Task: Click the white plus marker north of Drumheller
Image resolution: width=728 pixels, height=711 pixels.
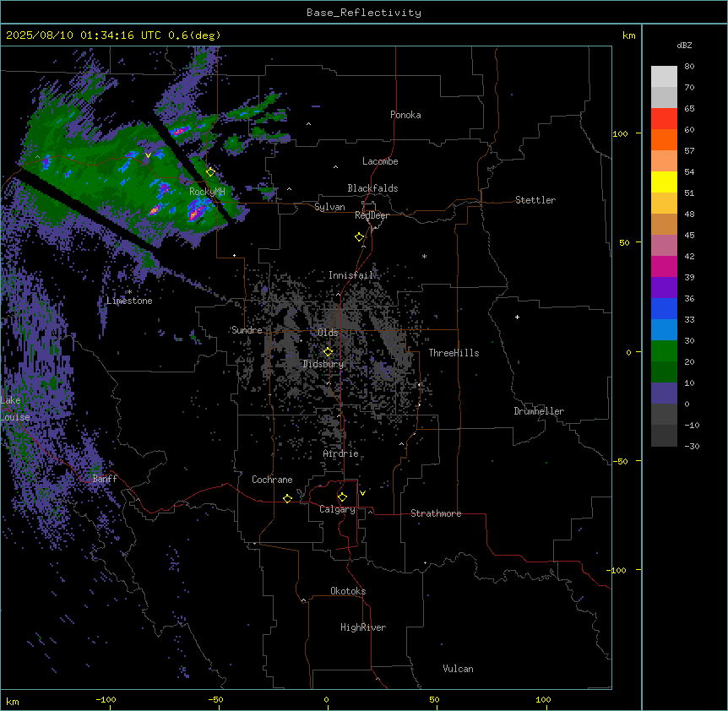Action: [x=517, y=317]
